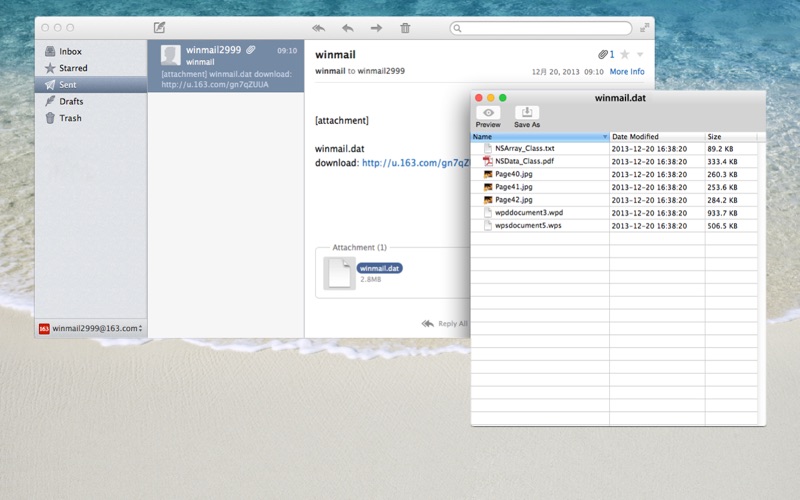Zoom the winmail.dat window with green button
This screenshot has width=800, height=500.
503,98
